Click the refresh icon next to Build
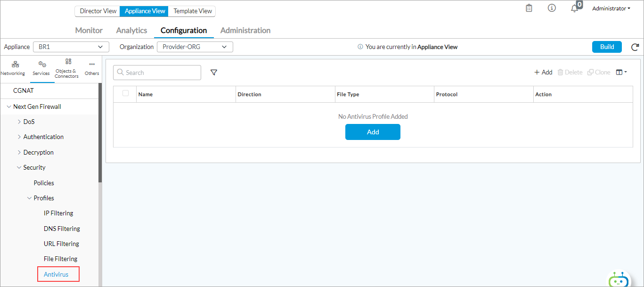 pyautogui.click(x=635, y=47)
